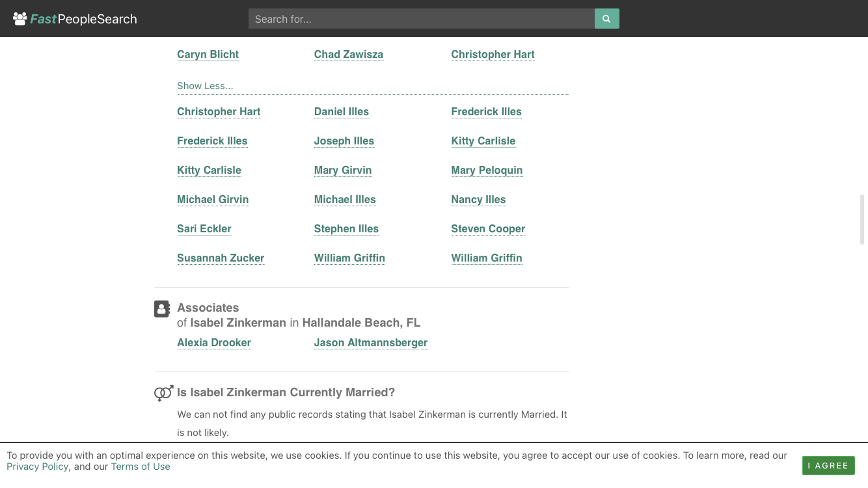Open Stephen Illes link

[x=346, y=229]
